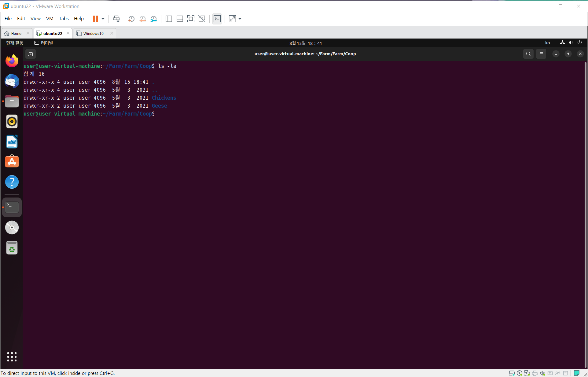Open the VM menu
This screenshot has width=588, height=377.
[x=50, y=19]
